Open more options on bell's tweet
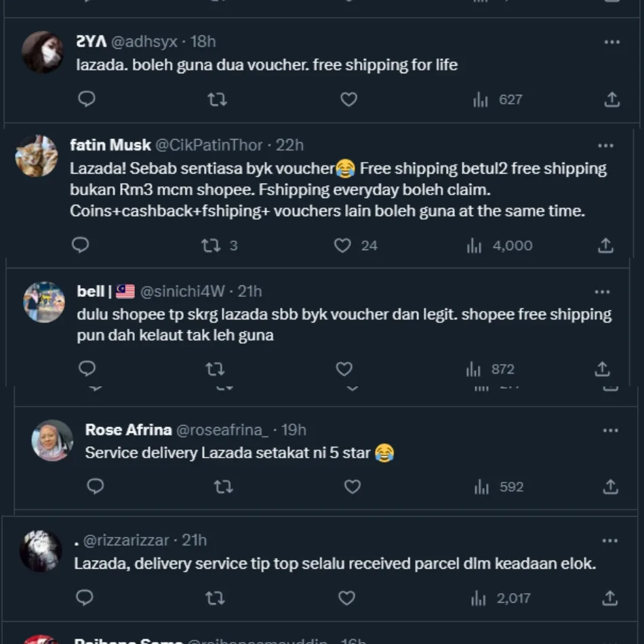The image size is (644, 644). (x=602, y=292)
